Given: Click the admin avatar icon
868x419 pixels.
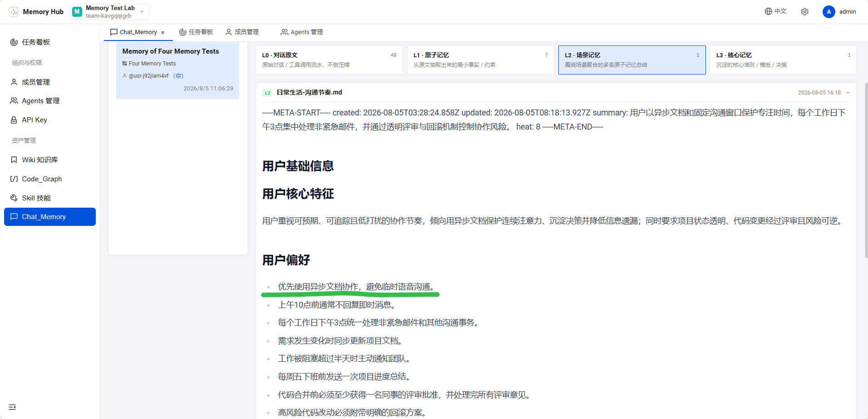Looking at the screenshot, I should pos(829,12).
